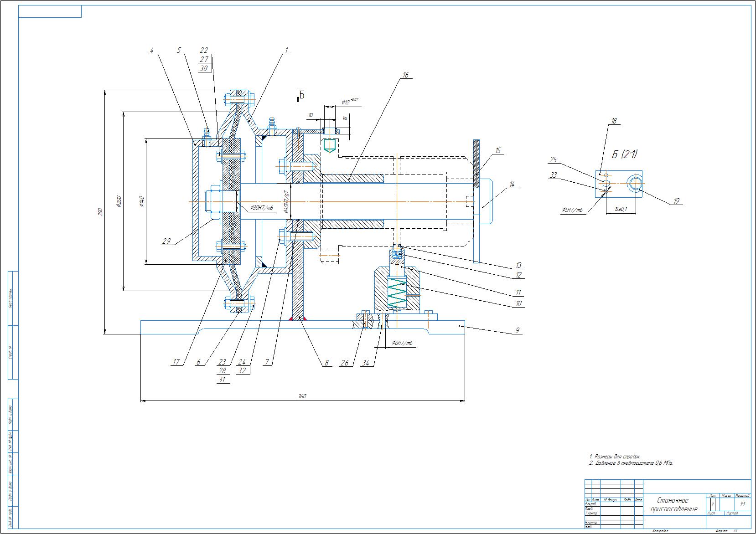Select the ø140 diameter dimension label
The width and height of the screenshot is (756, 534).
pos(142,200)
